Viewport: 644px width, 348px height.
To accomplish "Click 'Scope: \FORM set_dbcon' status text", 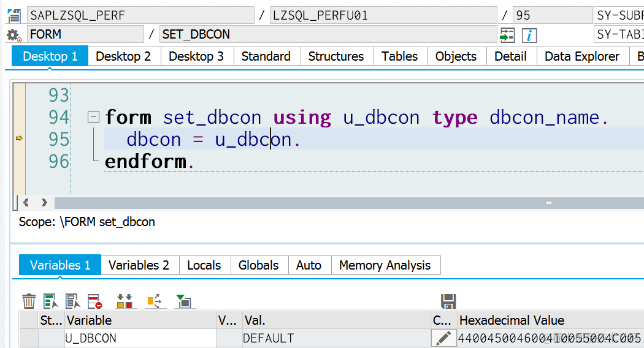I will click(87, 222).
